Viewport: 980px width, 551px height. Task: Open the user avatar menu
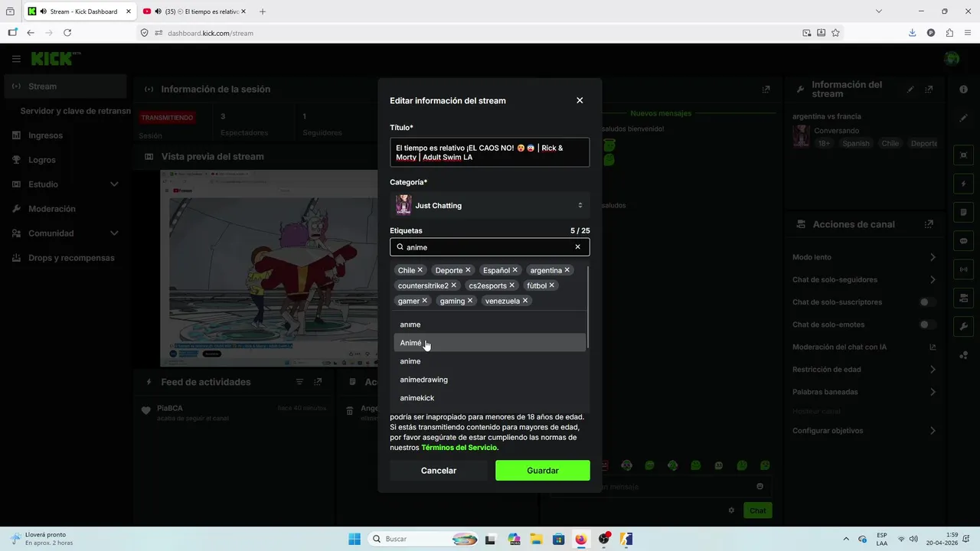click(x=952, y=59)
